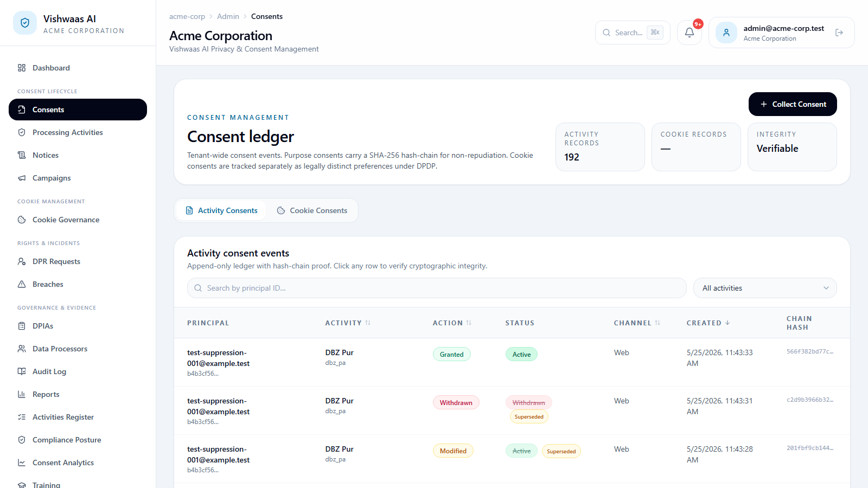
Task: Click the magnifier icon in principal search
Action: pyautogui.click(x=198, y=288)
